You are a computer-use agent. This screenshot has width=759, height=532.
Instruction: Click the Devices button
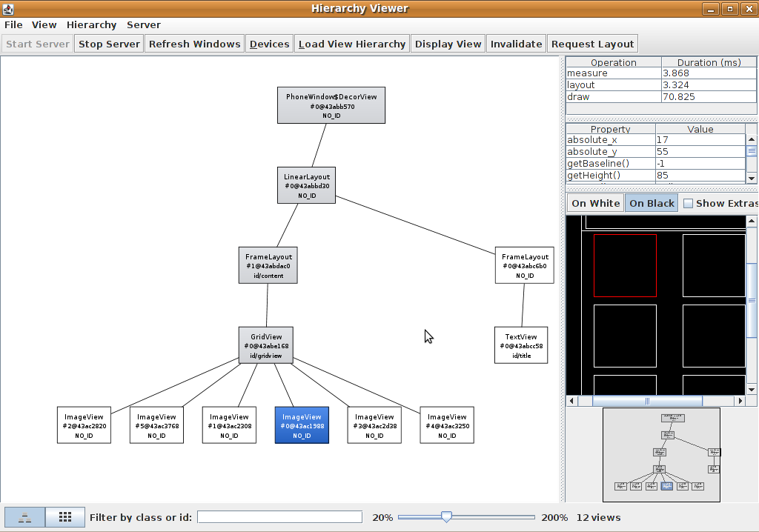tap(270, 44)
